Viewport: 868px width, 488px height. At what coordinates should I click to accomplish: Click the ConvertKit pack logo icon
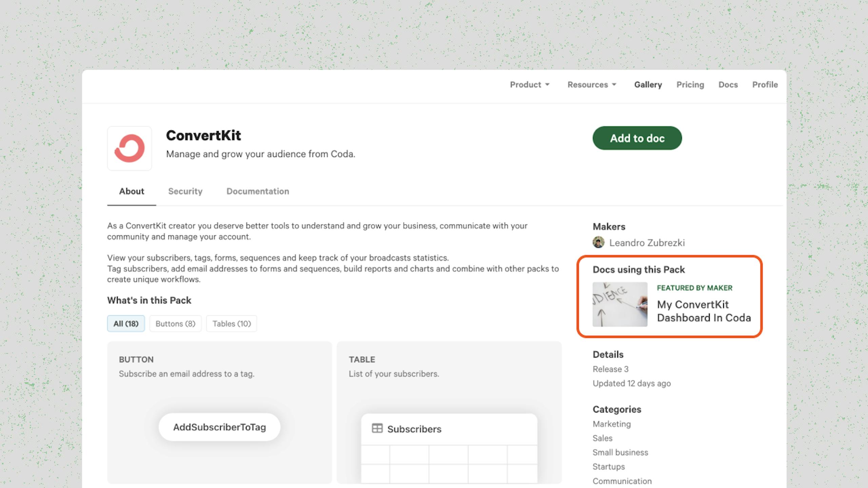click(130, 148)
